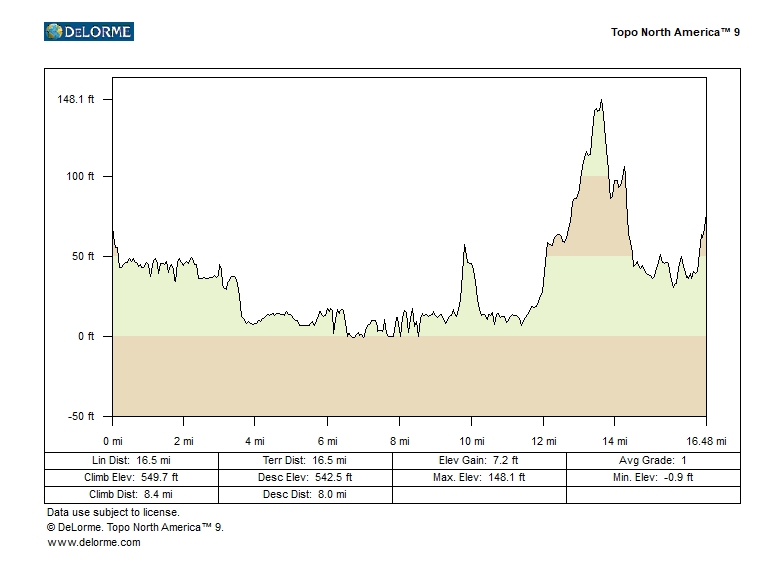784x571 pixels.
Task: Select the Climb Dist 8.4 mi cell
Action: [131, 494]
